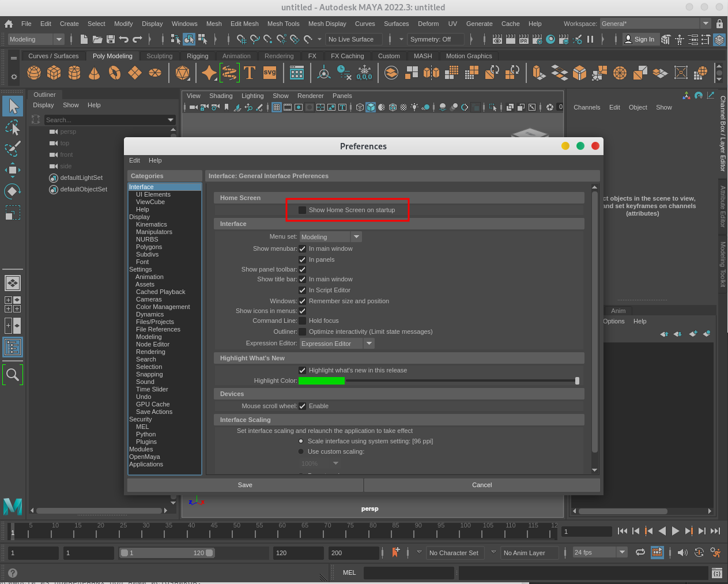Cancel the Preferences dialog

pyautogui.click(x=482, y=485)
